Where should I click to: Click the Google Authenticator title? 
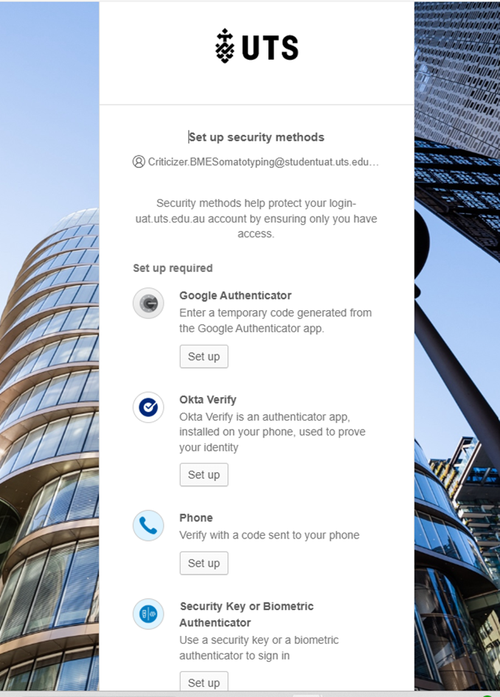point(236,296)
